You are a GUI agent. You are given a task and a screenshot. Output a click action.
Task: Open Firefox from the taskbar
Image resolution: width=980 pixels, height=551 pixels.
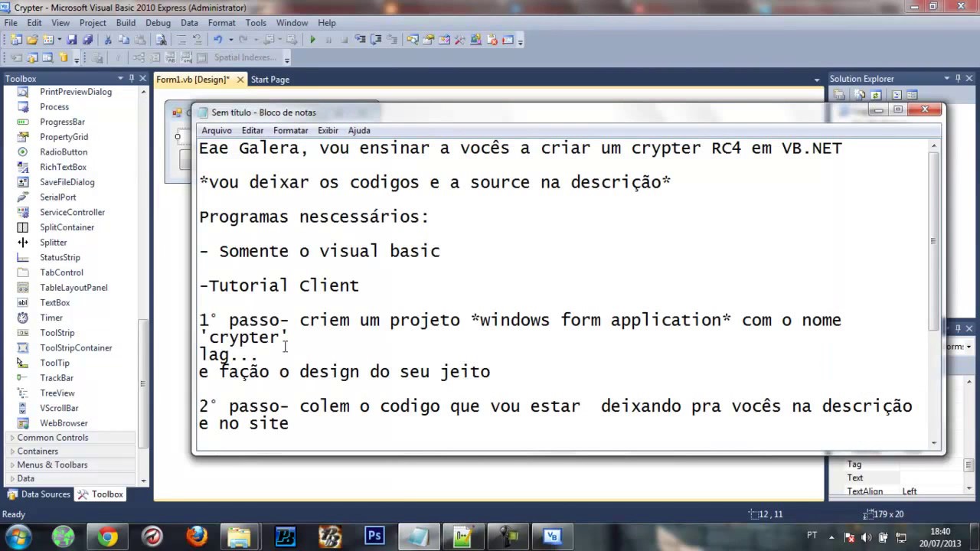pyautogui.click(x=197, y=536)
